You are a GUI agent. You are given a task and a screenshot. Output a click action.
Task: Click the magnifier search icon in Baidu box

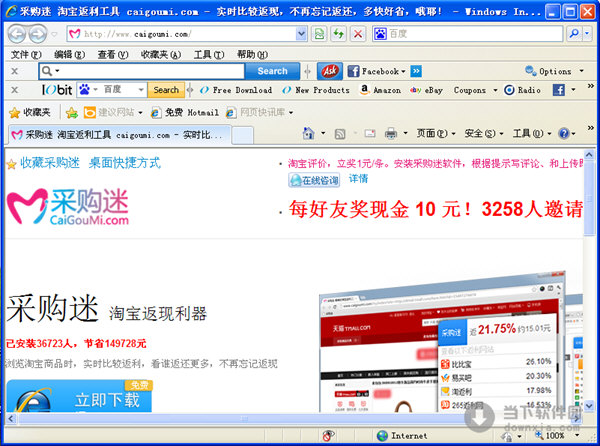coord(574,34)
